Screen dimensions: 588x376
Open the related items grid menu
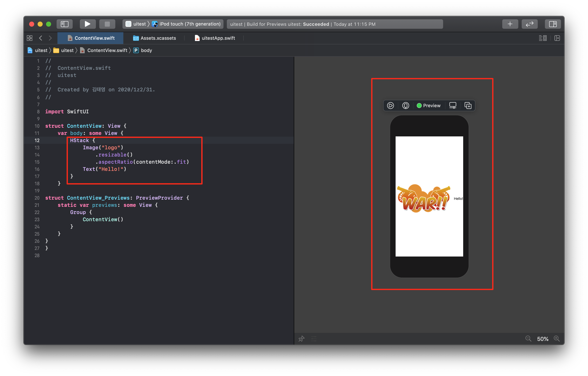[30, 38]
